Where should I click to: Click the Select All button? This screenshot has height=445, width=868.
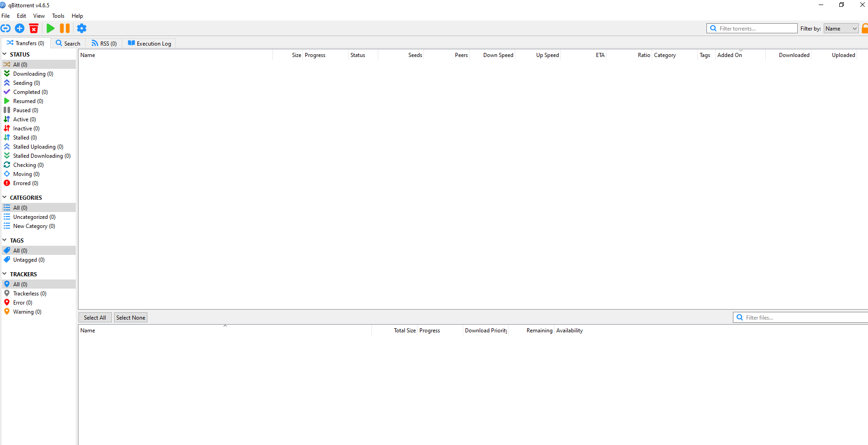click(x=95, y=317)
